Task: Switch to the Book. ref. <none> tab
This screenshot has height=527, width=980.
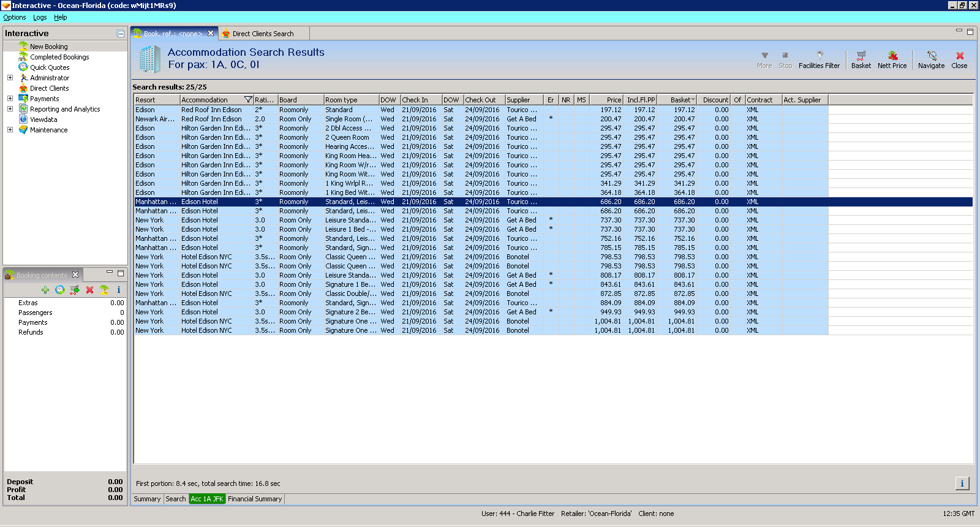Action: click(173, 34)
